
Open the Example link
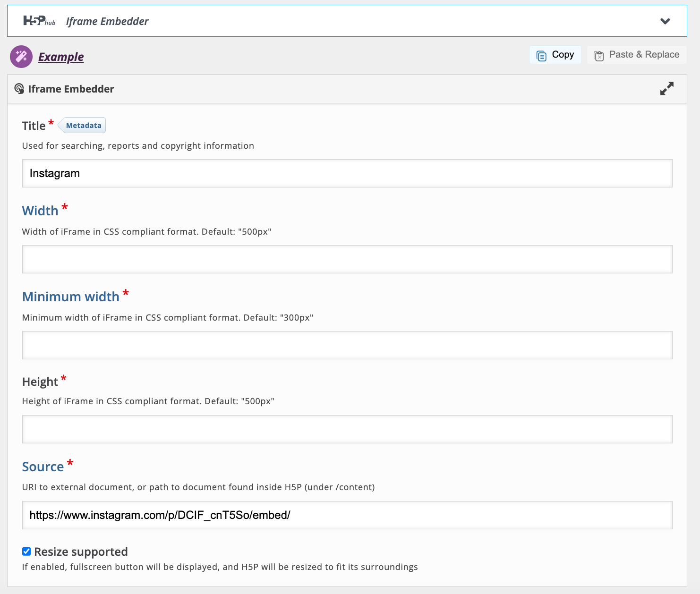coord(61,57)
